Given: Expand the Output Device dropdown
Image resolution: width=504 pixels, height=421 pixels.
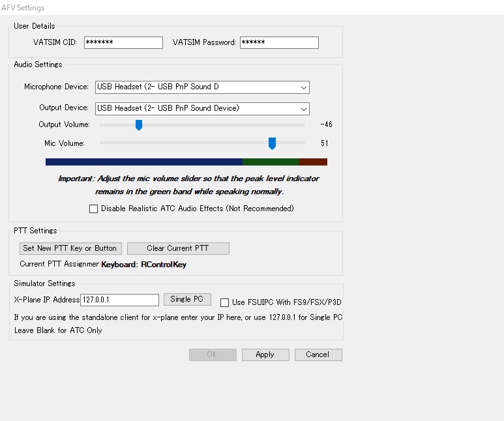Looking at the screenshot, I should coord(202,109).
